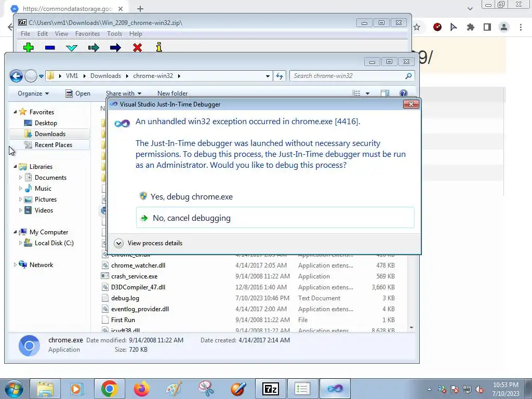The height and width of the screenshot is (399, 532).
Task: Click the blue minus Extract icon in 7-Zip
Action: pyautogui.click(x=50, y=48)
